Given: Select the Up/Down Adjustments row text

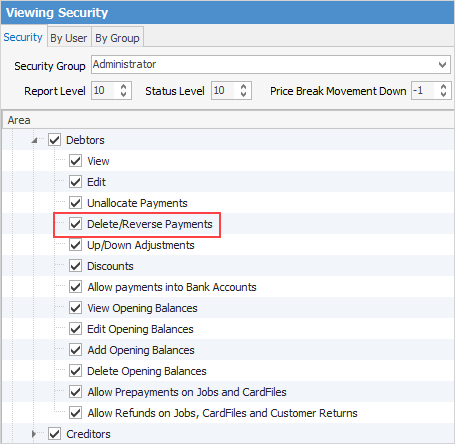Looking at the screenshot, I should click(x=141, y=245).
